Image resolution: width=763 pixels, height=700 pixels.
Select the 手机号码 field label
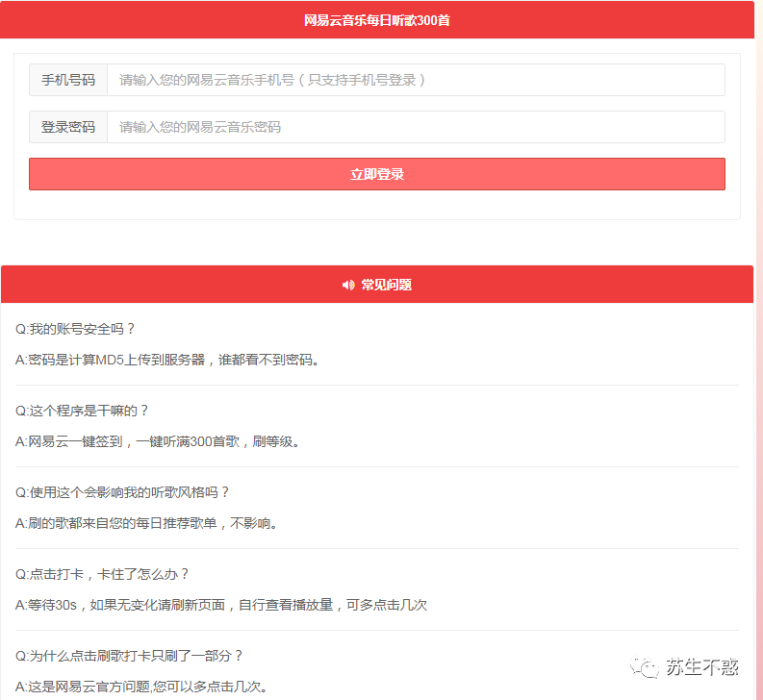click(68, 80)
